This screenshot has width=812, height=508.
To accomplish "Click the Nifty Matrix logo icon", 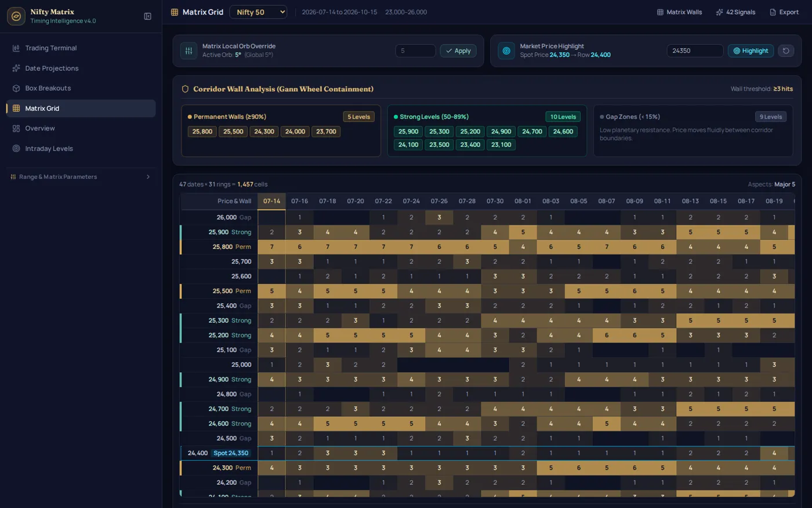I will point(16,16).
